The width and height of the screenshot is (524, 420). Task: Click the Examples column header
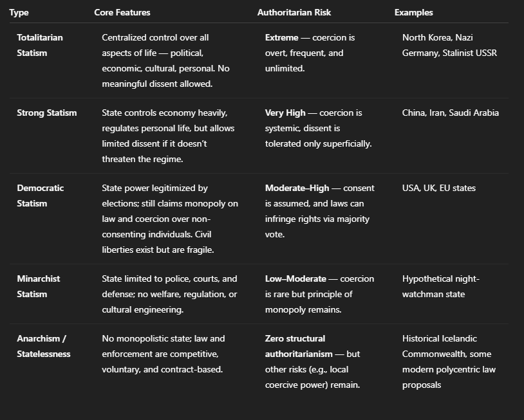coord(413,12)
